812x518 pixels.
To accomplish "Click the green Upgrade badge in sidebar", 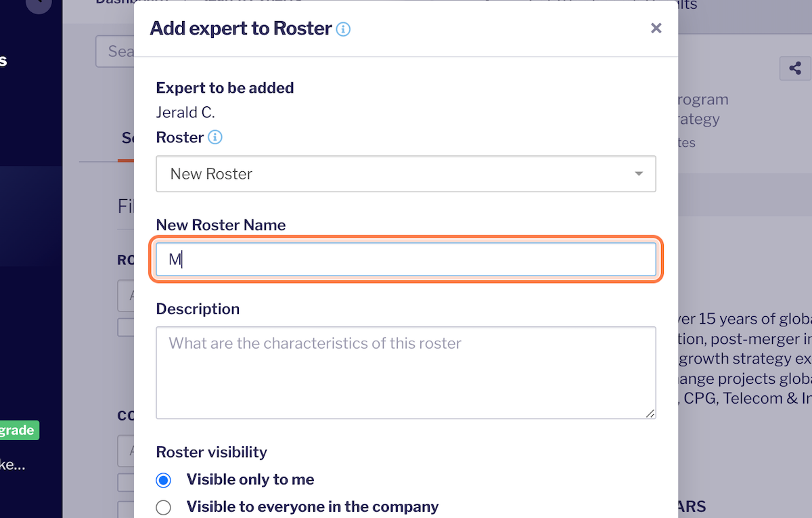I will click(x=19, y=430).
